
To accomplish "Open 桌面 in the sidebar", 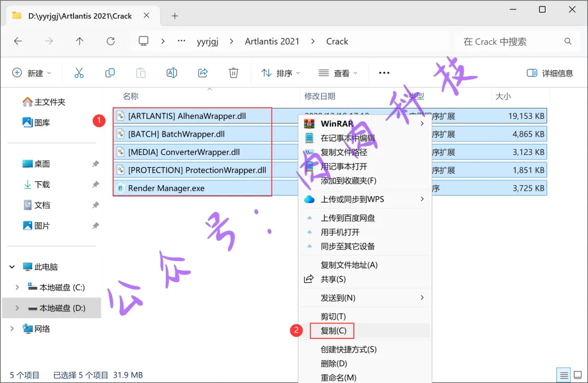I will click(x=36, y=164).
